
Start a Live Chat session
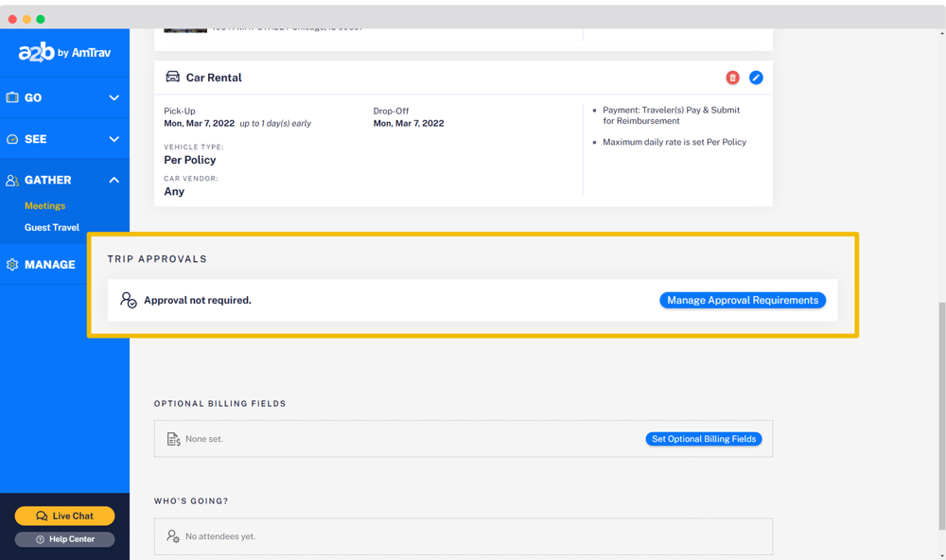(x=64, y=516)
